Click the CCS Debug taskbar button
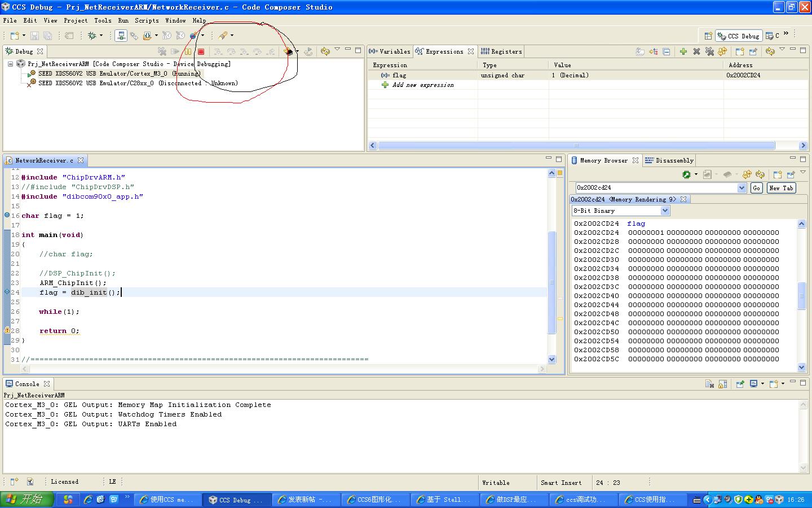Screen dimensions: 812x508 point(237,500)
